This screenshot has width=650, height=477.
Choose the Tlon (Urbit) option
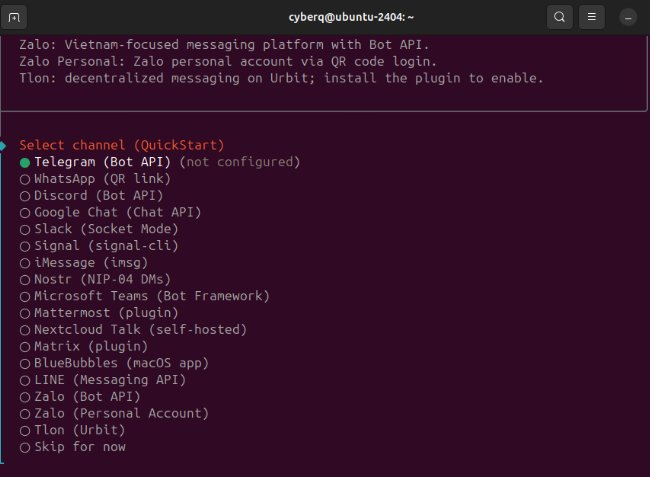click(x=25, y=430)
